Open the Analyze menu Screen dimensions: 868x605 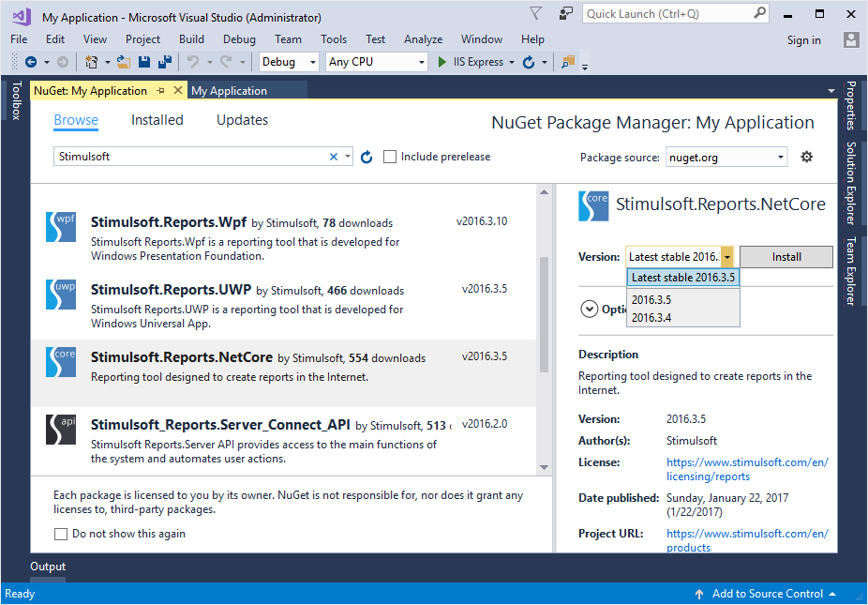424,39
